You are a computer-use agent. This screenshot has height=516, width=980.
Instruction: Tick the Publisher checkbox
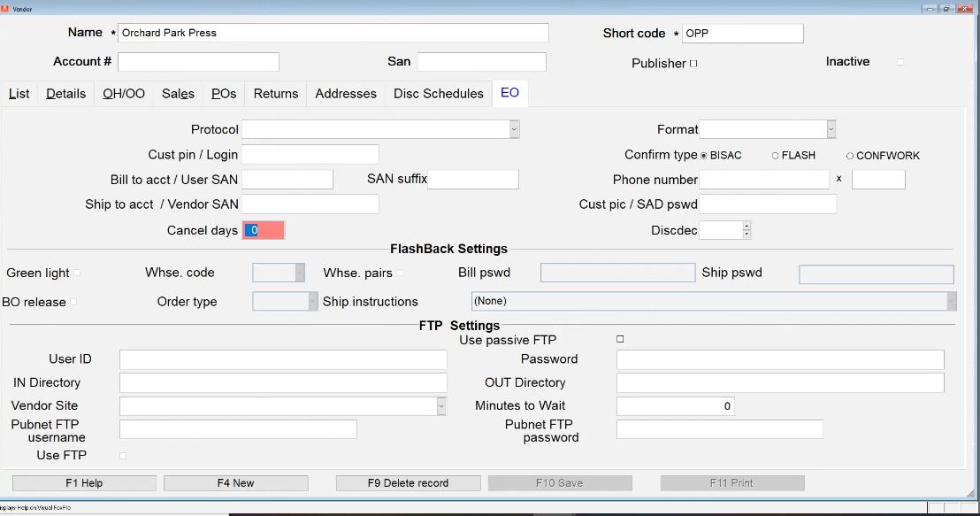tap(693, 64)
